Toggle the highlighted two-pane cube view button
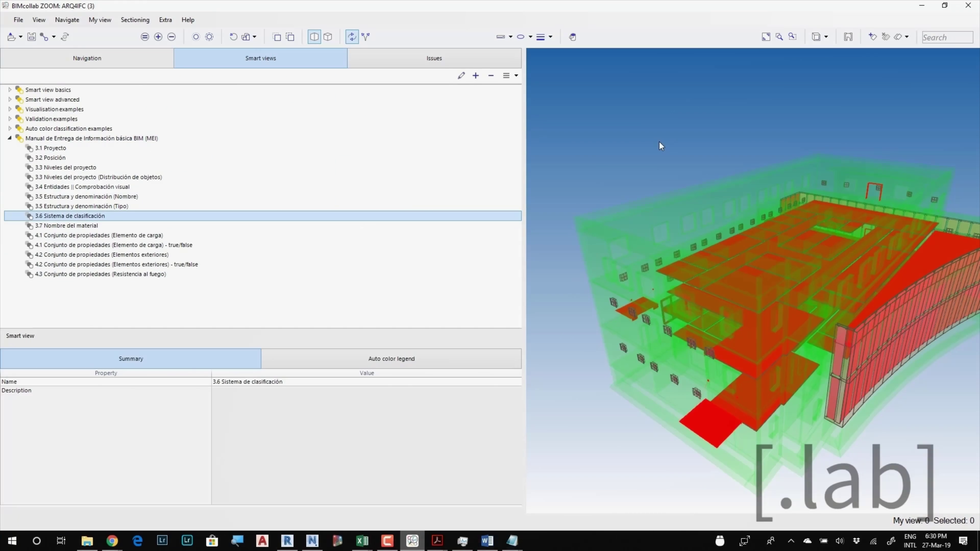Image resolution: width=980 pixels, height=551 pixels. pos(314,37)
